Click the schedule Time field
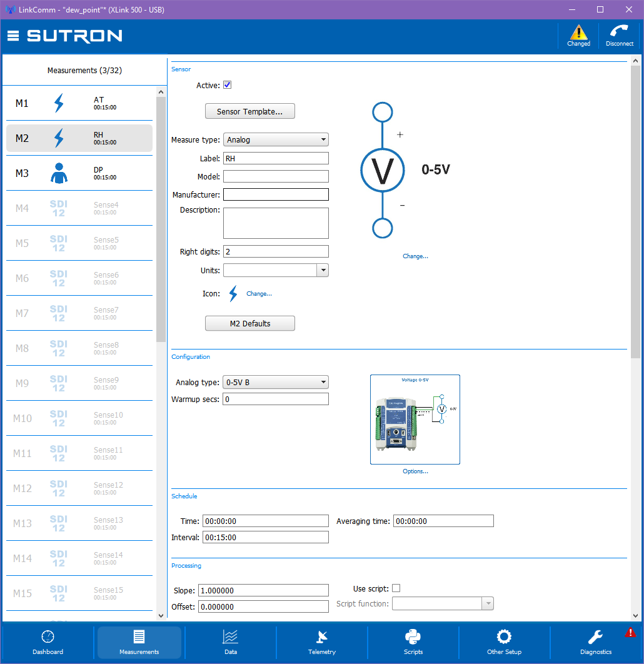The image size is (644, 664). coord(266,521)
